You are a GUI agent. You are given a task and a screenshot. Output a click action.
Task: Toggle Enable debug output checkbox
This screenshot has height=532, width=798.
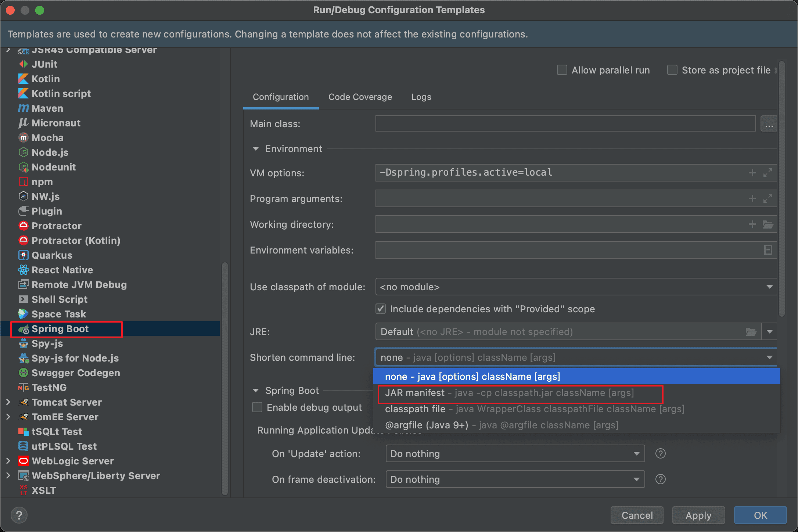[x=257, y=407]
